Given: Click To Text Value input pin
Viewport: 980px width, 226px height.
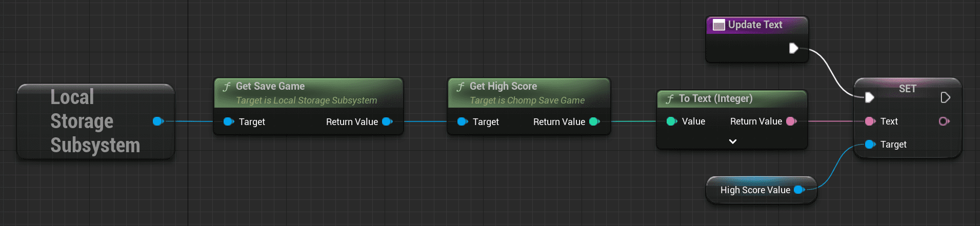Looking at the screenshot, I should [x=671, y=121].
